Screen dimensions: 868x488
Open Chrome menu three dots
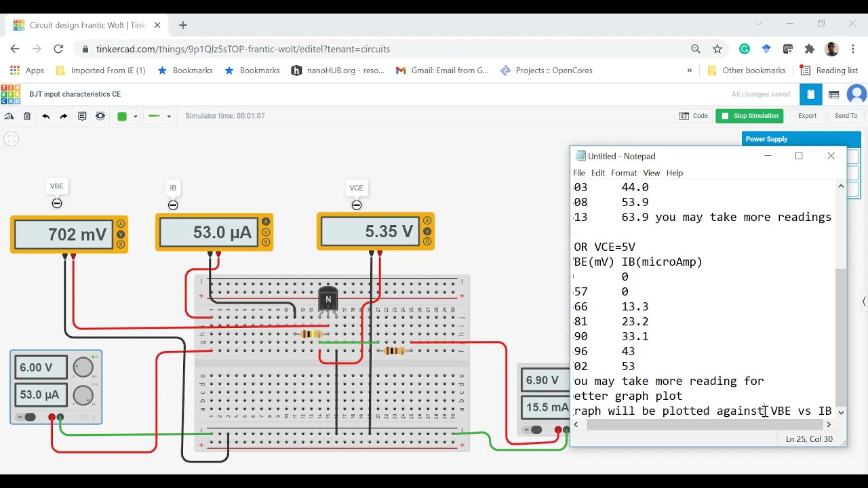click(852, 49)
